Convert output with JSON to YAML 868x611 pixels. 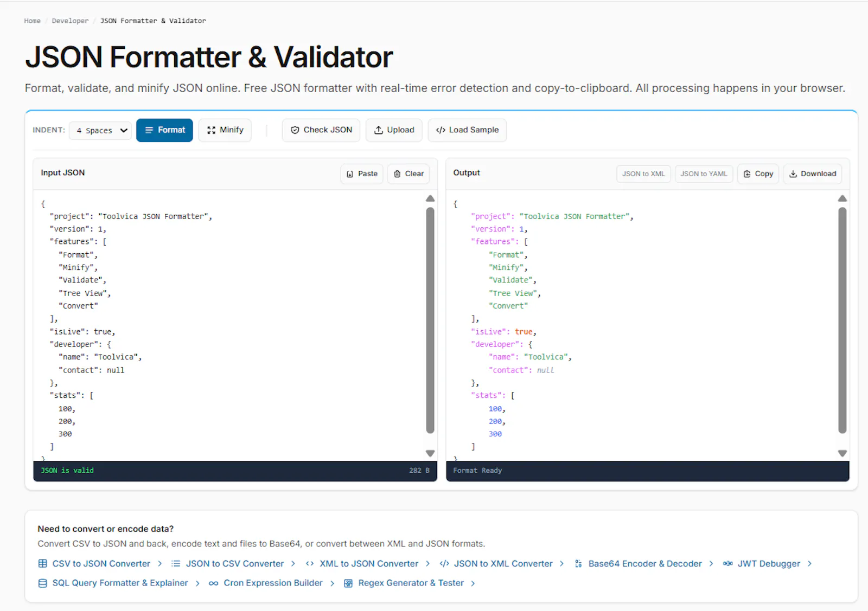click(x=704, y=174)
